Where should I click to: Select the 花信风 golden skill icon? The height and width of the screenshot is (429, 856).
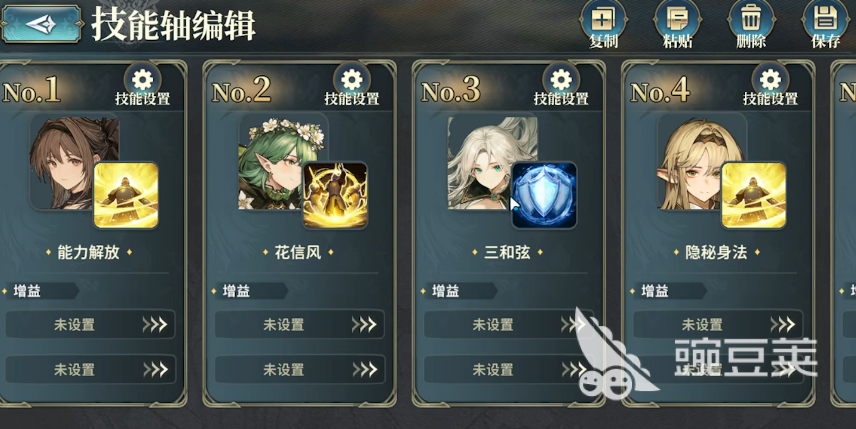click(335, 195)
